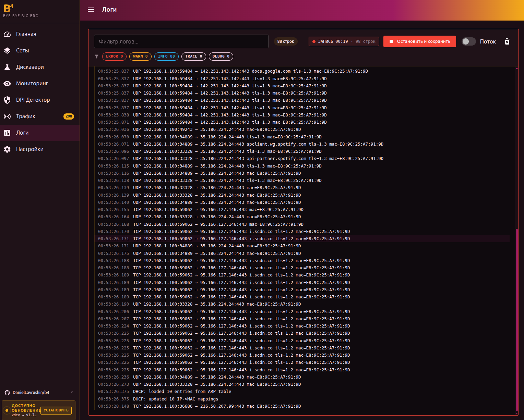Click the Логи page title
Screen dimensions: 524x420
tap(109, 10)
